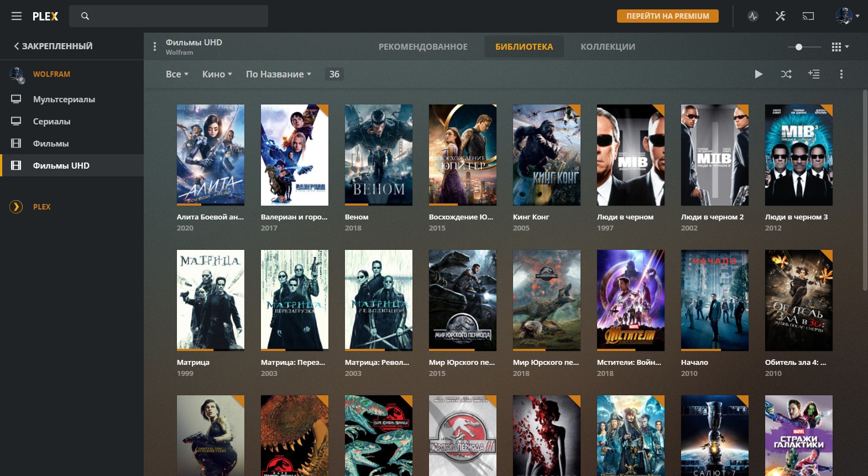Screen dimensions: 868x476
Task: Click the Cast to device icon
Action: pyautogui.click(x=808, y=16)
